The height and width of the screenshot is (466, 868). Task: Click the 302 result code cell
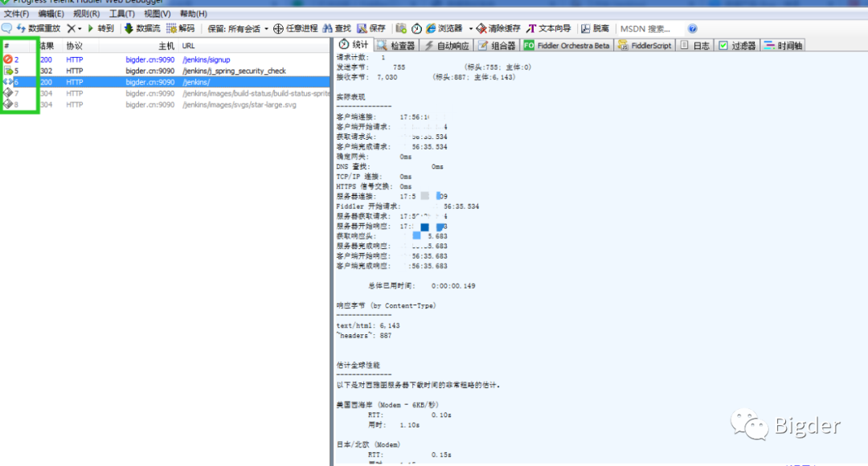46,71
